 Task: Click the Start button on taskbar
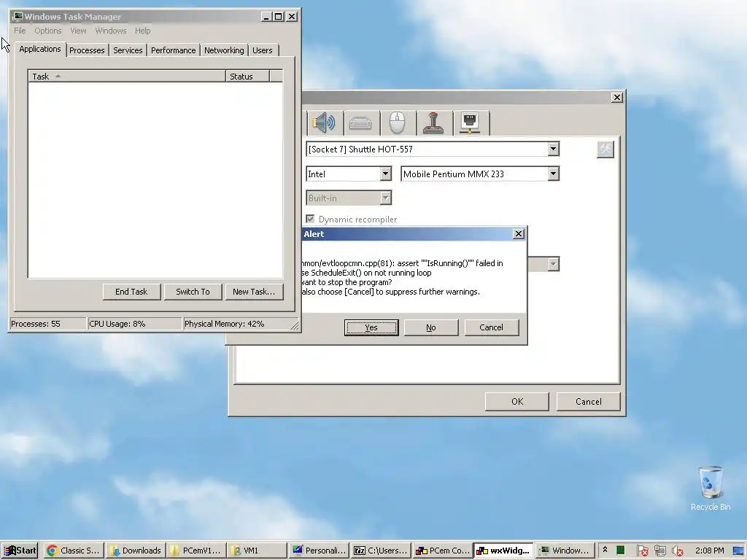20,551
